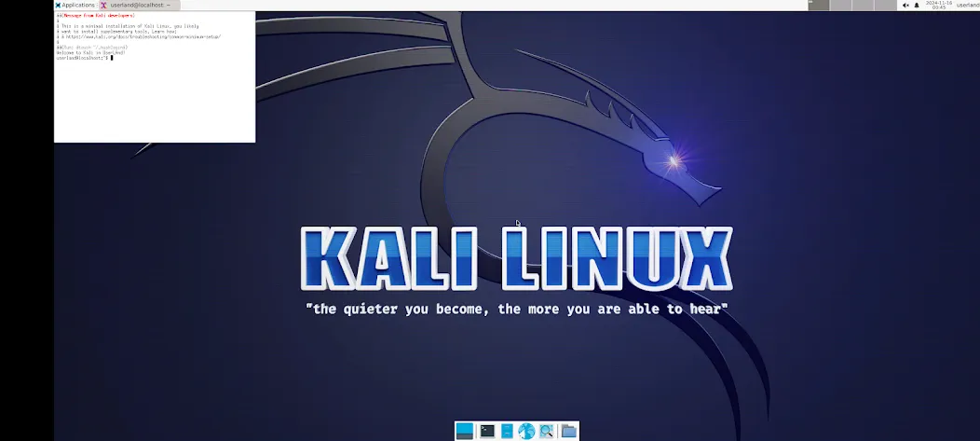The height and width of the screenshot is (441, 980).
Task: Switch to the third workspace
Action: [x=863, y=5]
